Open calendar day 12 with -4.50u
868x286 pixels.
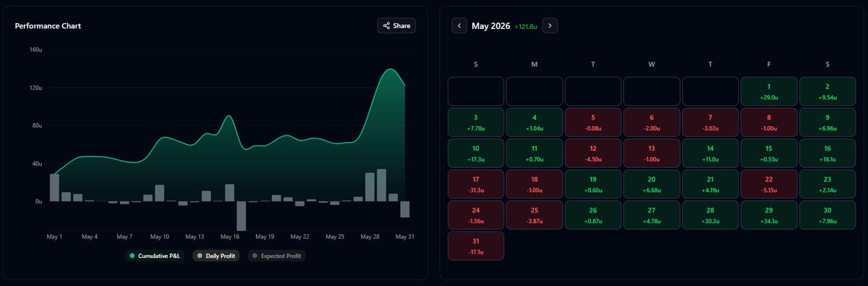click(593, 153)
